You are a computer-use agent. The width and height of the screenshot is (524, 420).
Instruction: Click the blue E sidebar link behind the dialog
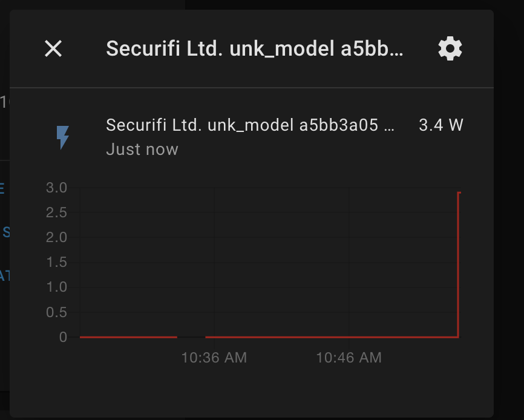pos(4,188)
